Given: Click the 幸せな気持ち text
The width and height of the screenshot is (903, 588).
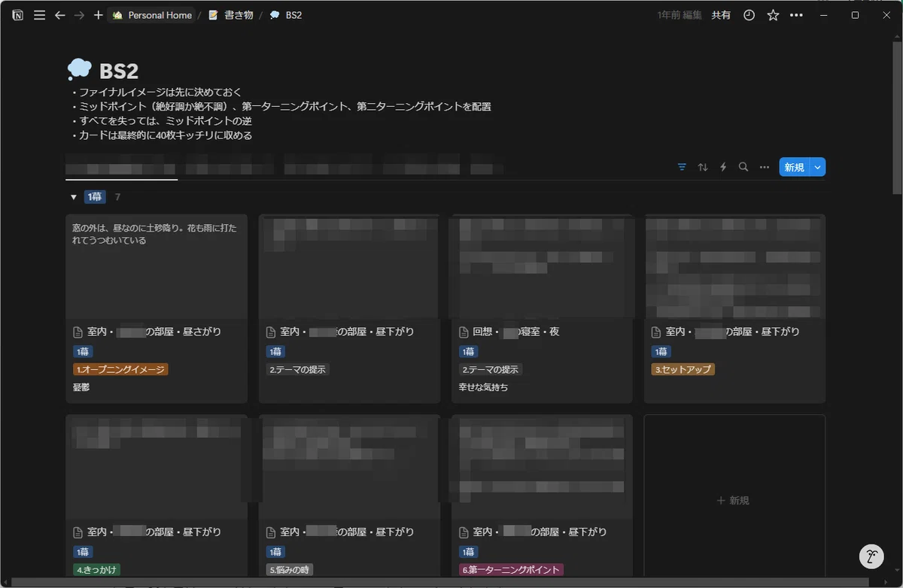Looking at the screenshot, I should click(483, 388).
